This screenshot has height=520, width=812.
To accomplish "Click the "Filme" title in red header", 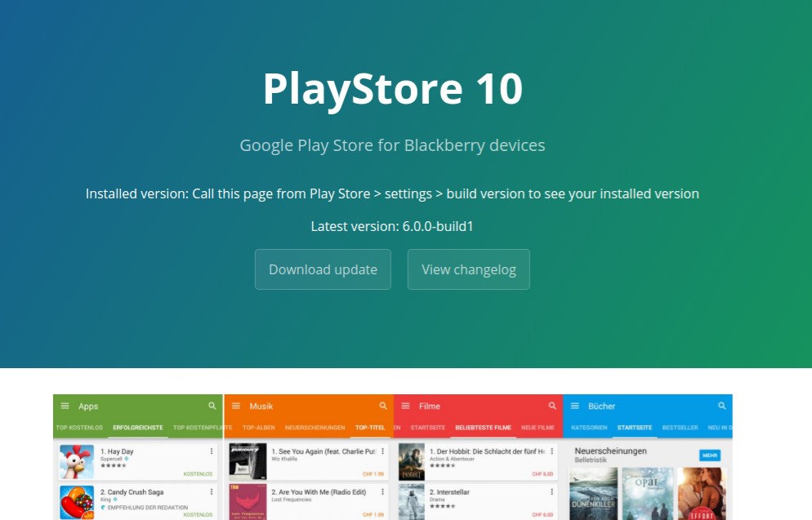I will [430, 407].
